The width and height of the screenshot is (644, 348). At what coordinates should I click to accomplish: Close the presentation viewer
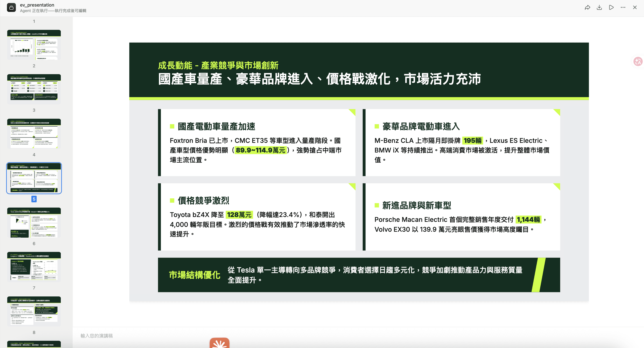pyautogui.click(x=635, y=7)
